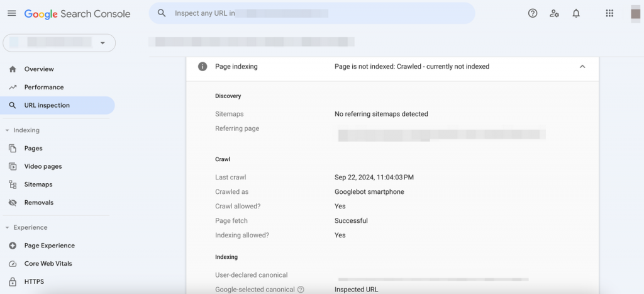
Task: Click the Inspect any URL search field
Action: (x=312, y=13)
